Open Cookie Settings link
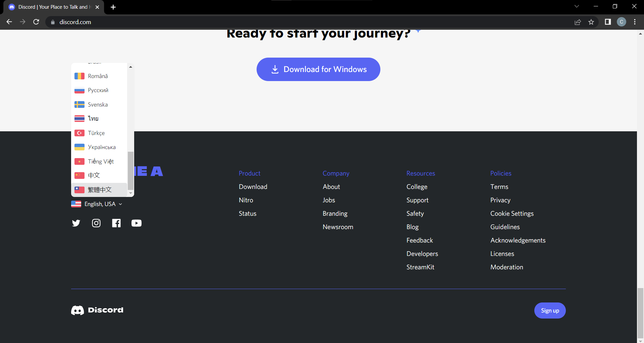The image size is (644, 343). click(x=512, y=213)
